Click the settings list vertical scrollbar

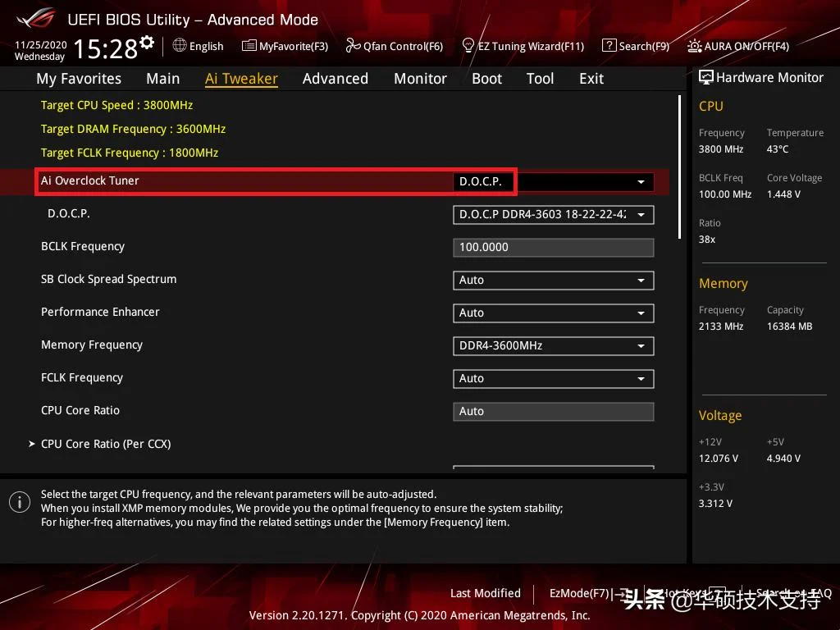tap(679, 164)
